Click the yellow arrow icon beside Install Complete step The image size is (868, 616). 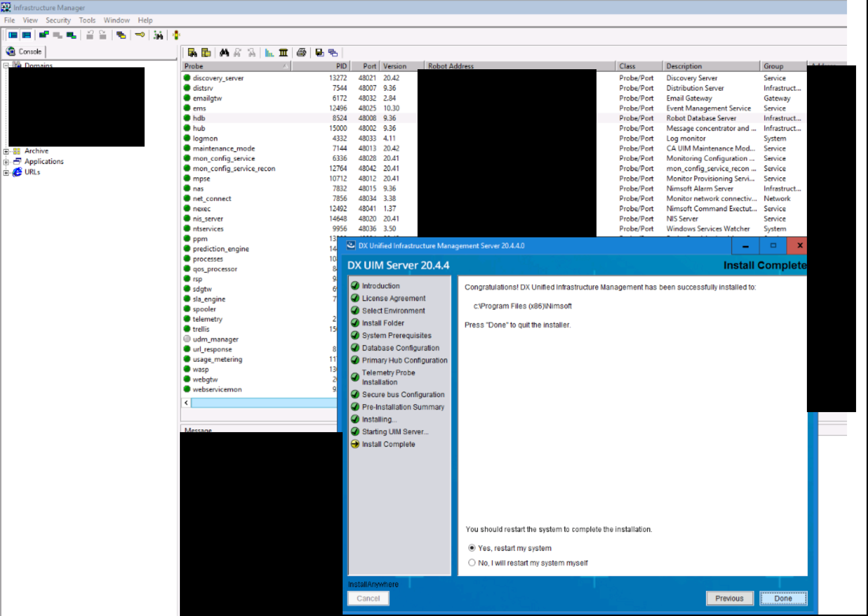[355, 444]
